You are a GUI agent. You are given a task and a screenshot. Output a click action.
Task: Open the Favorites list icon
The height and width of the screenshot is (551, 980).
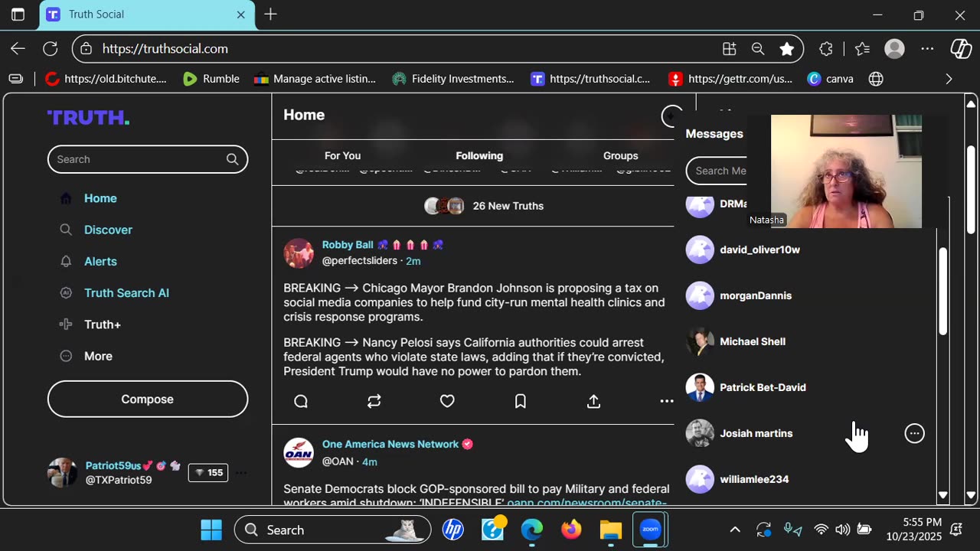862,48
